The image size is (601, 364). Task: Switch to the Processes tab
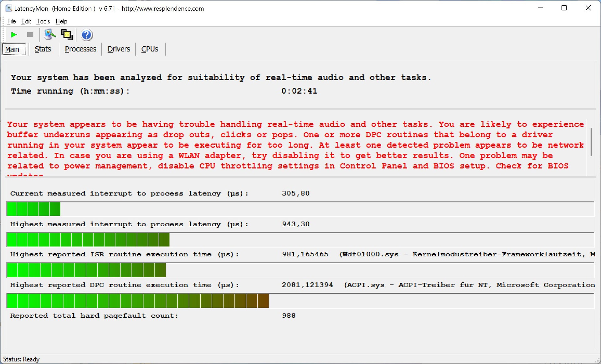(80, 49)
